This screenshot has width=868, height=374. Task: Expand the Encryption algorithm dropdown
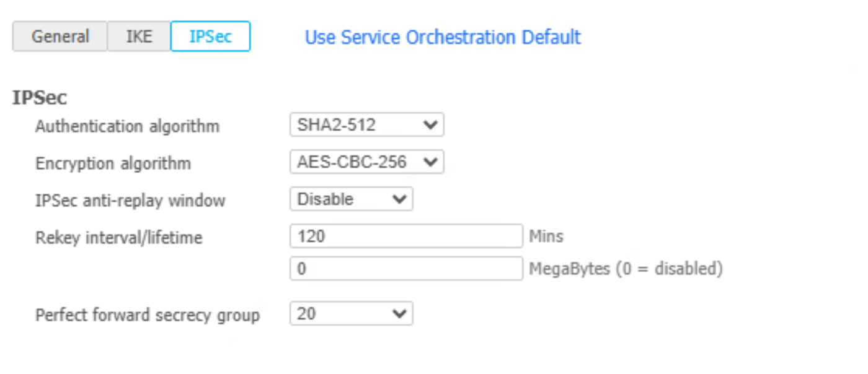tap(366, 162)
